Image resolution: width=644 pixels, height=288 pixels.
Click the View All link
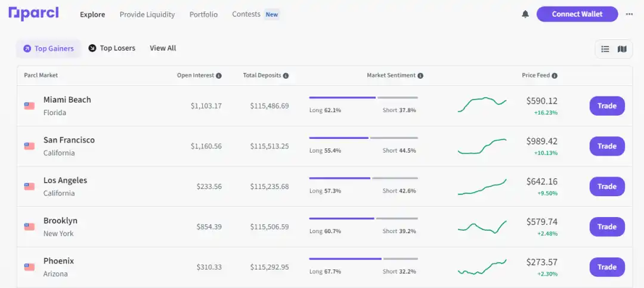pyautogui.click(x=163, y=48)
